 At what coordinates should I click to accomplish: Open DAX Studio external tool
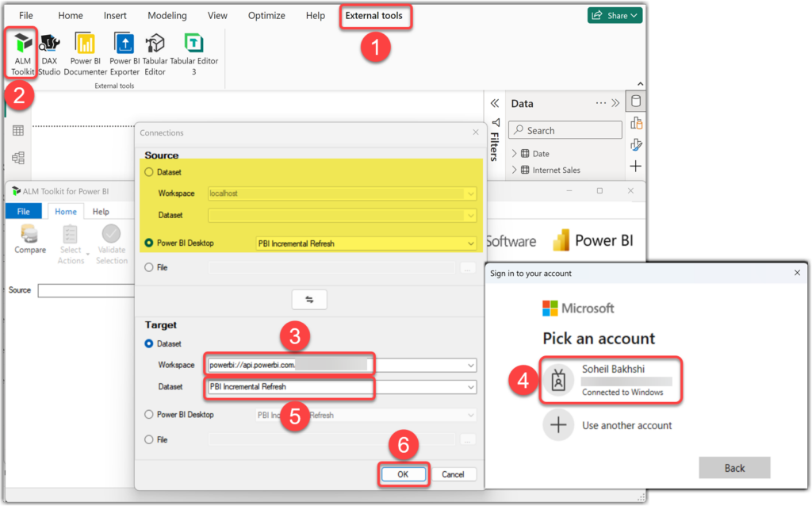click(x=49, y=53)
